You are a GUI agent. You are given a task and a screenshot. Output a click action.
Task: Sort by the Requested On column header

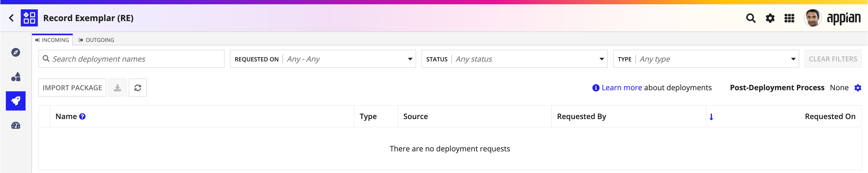(x=830, y=116)
